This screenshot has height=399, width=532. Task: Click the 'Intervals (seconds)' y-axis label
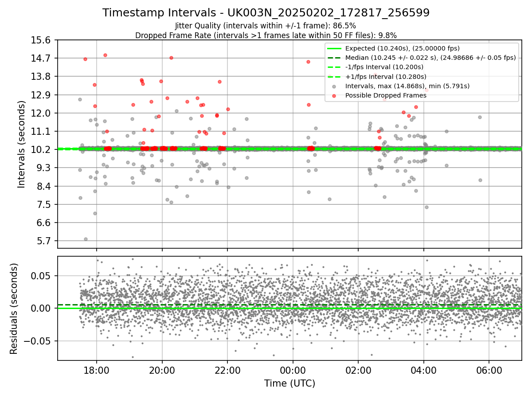(x=21, y=144)
